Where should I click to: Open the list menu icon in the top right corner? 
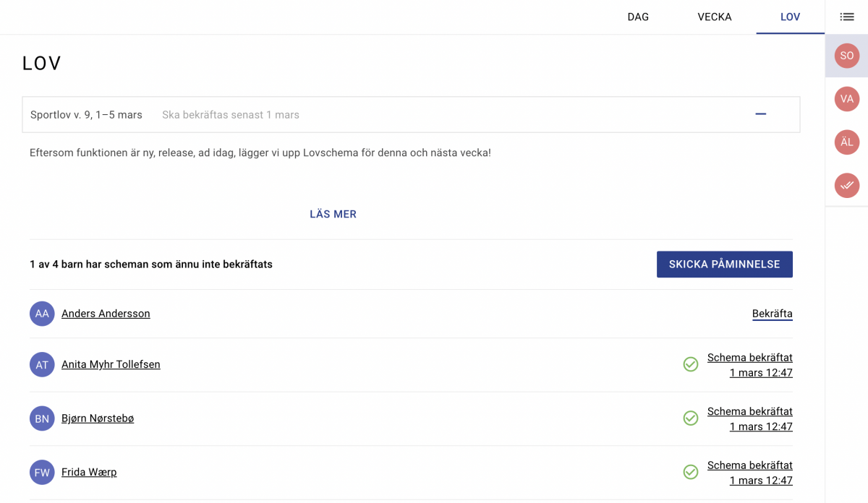[x=846, y=17]
